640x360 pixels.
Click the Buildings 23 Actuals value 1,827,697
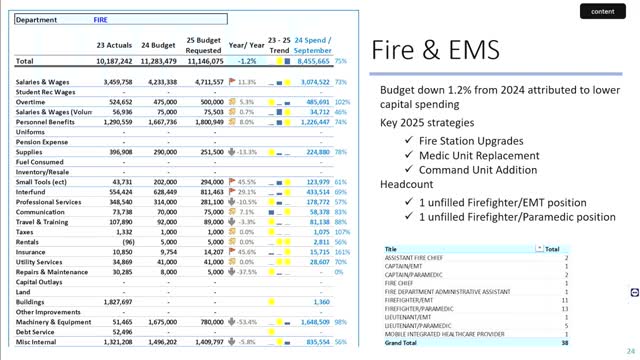pos(118,302)
